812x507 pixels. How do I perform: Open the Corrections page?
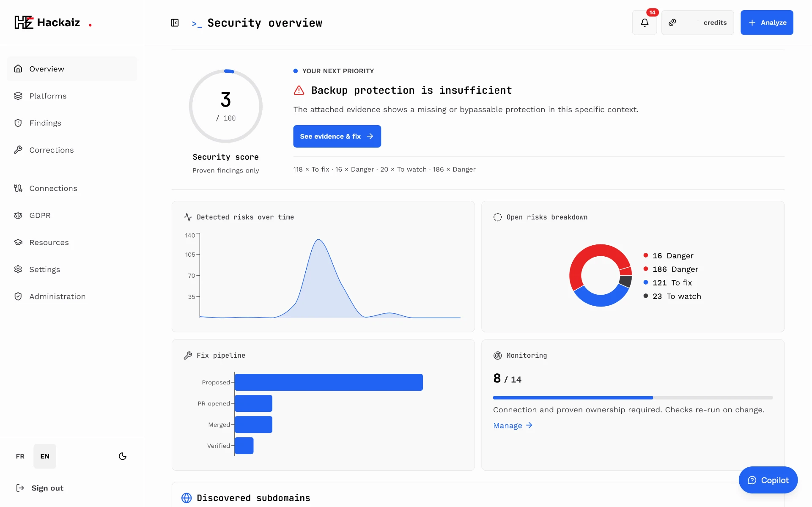coord(72,150)
